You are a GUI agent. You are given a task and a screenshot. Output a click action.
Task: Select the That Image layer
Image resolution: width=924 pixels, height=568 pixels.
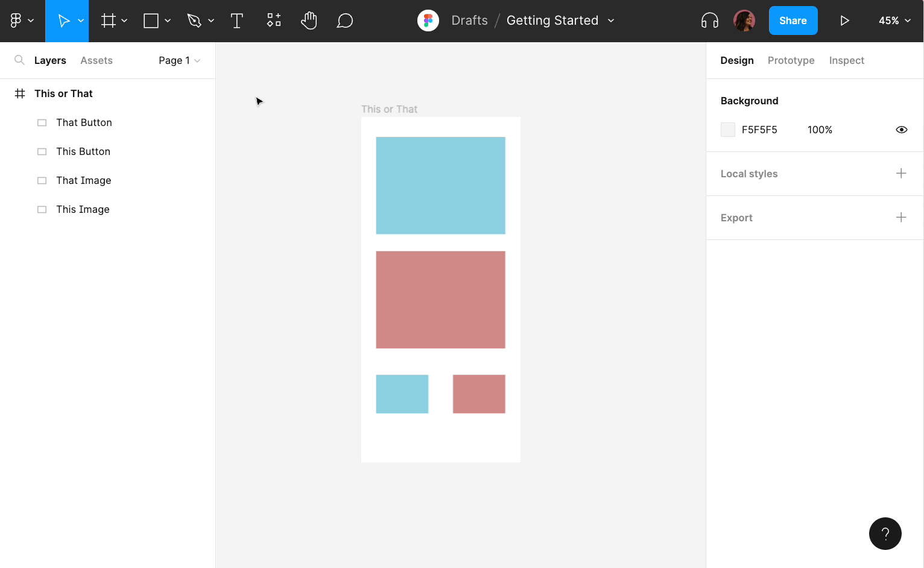[83, 180]
